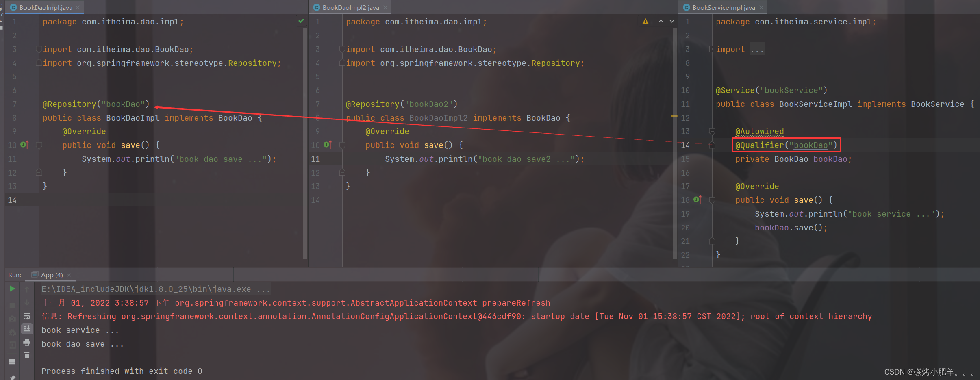Click the warning count indicator in BookDaoImpl2.java
Viewport: 980px width, 380px height.
[648, 21]
